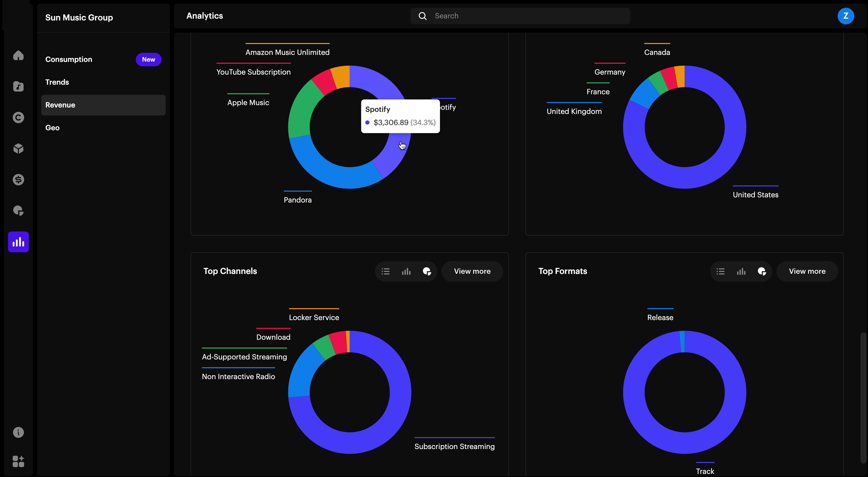The image size is (868, 477).
Task: Expand Top Formats list view display
Action: (720, 271)
